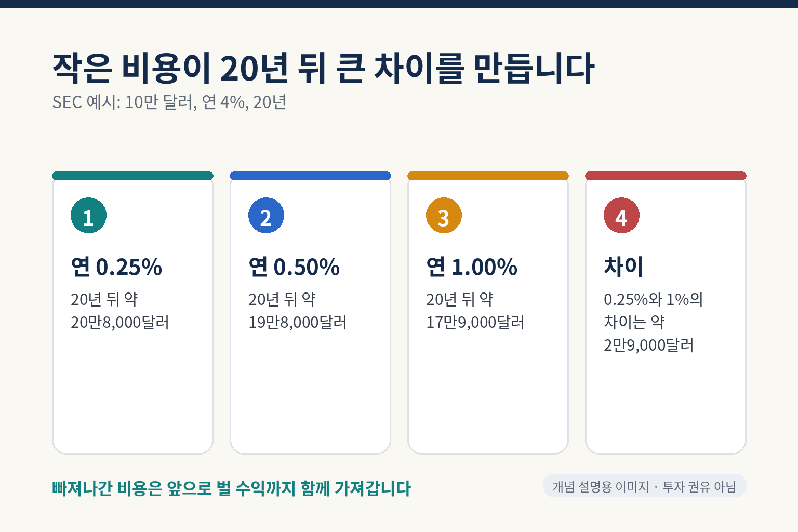
Task: Click the orange bar atop third card
Action: (488, 176)
